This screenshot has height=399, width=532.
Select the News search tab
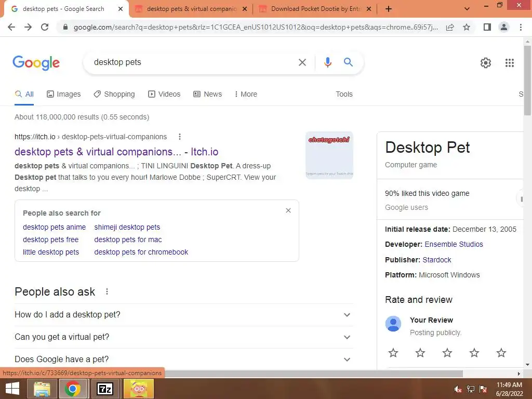208,94
